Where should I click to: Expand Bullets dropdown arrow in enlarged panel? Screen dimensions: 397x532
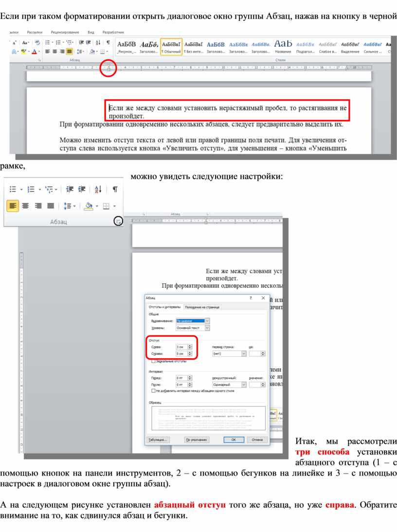[x=21, y=189]
